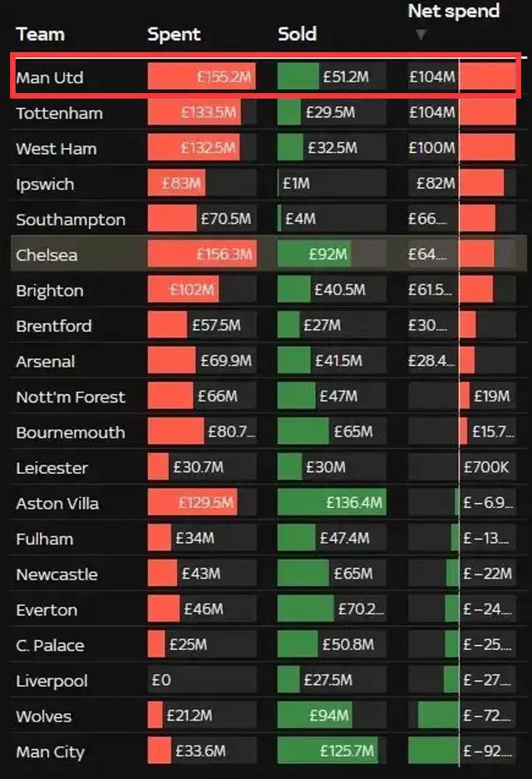The width and height of the screenshot is (532, 779).
Task: Click Newcastle's £-22M net spend cell
Action: pos(462,574)
